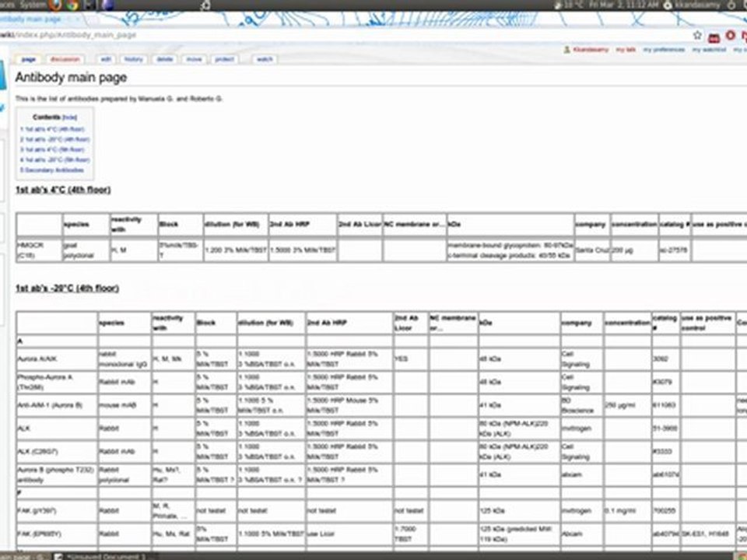This screenshot has width=747, height=560.
Task: Open the System menu in the top panel
Action: click(33, 5)
